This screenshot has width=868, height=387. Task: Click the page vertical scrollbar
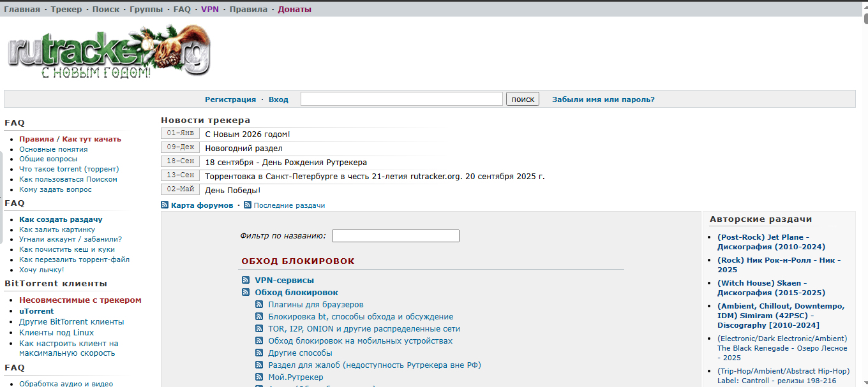tap(865, 191)
